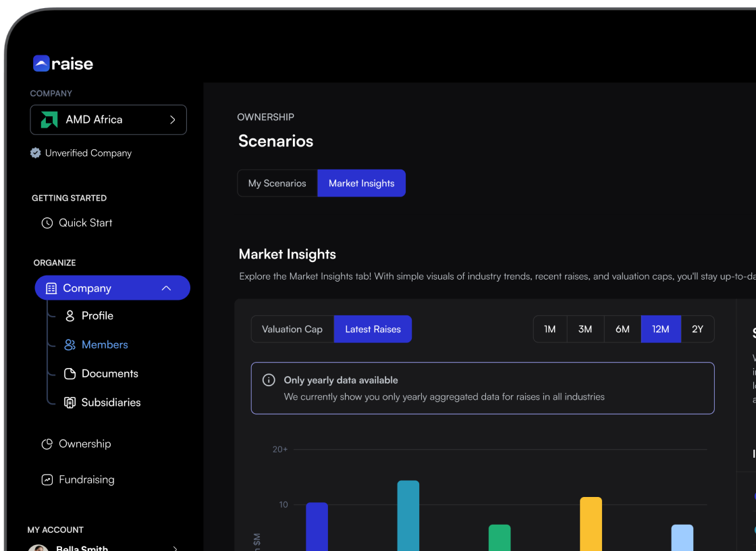Select the Latest Raises view
The image size is (756, 551).
pyautogui.click(x=373, y=329)
